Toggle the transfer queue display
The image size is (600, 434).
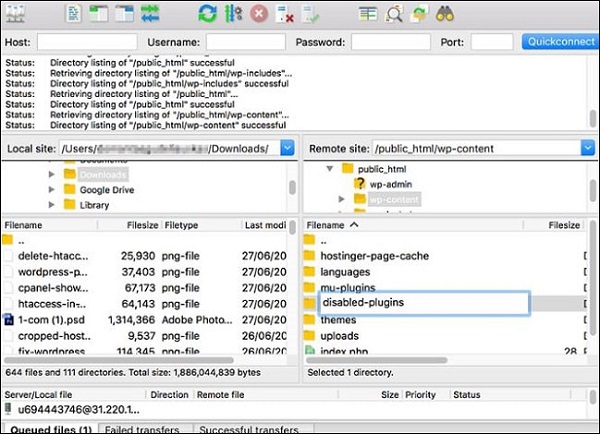point(150,14)
